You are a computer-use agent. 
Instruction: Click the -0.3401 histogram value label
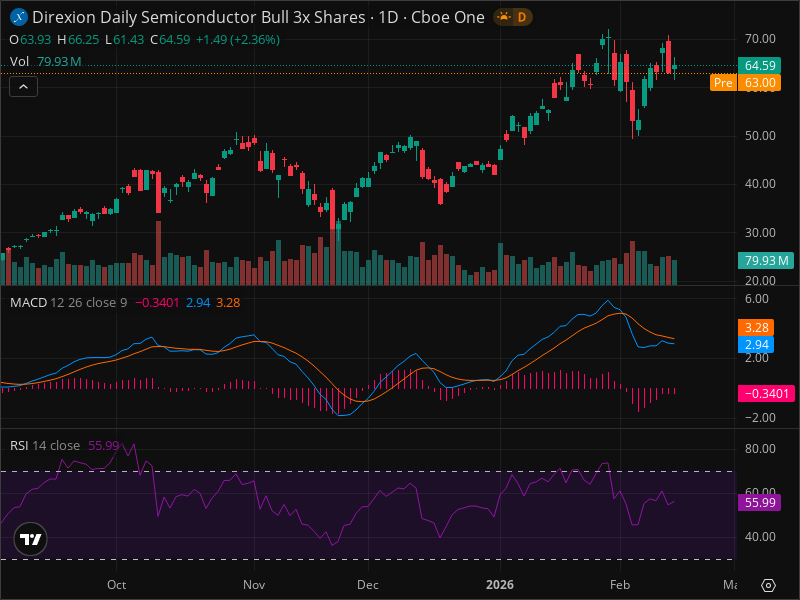point(766,393)
